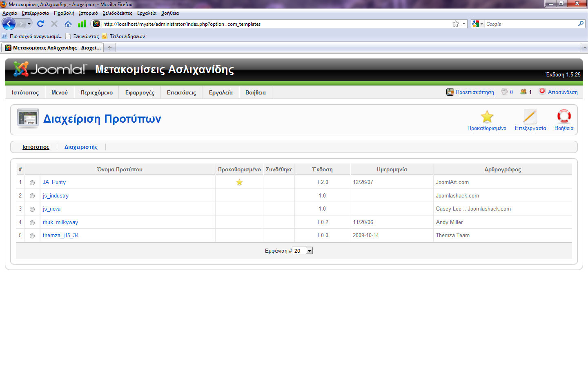Image resolution: width=588 pixels, height=368 pixels.
Task: Click the messages speech bubble icon
Action: [x=505, y=92]
